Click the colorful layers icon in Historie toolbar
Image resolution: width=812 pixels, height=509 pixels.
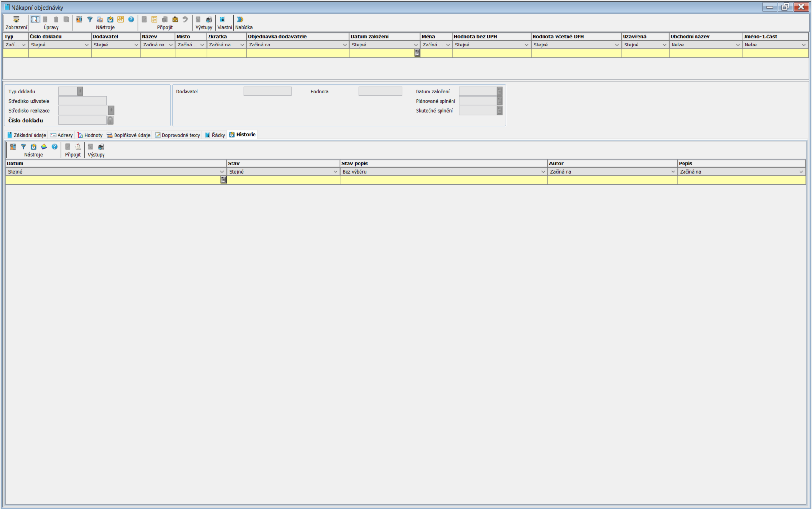[x=44, y=147]
